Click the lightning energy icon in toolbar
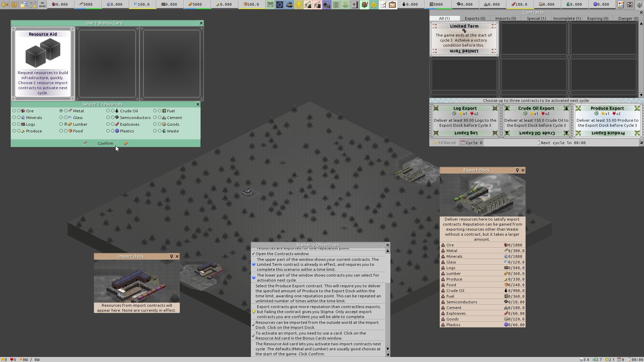This screenshot has width=644, height=362. pos(298,4)
